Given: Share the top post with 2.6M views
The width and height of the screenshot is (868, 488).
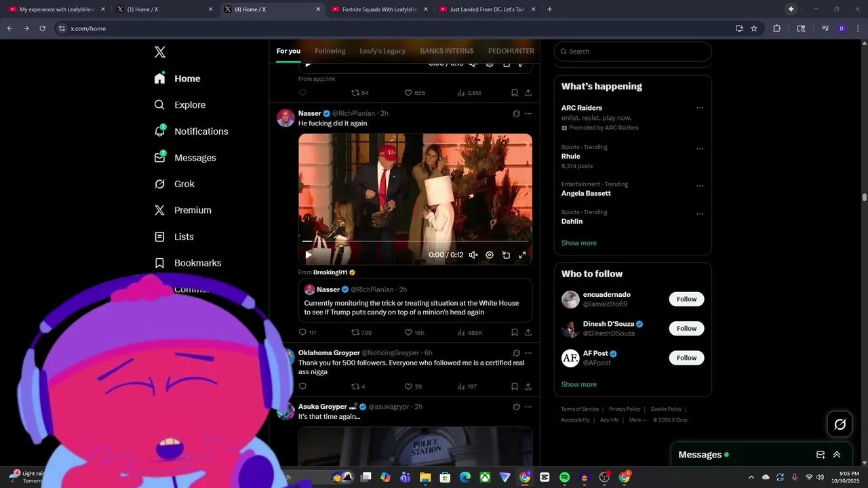Looking at the screenshot, I should tap(528, 93).
